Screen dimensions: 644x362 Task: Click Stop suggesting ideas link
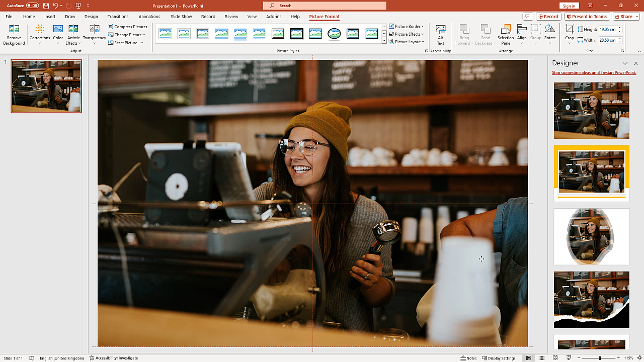594,73
